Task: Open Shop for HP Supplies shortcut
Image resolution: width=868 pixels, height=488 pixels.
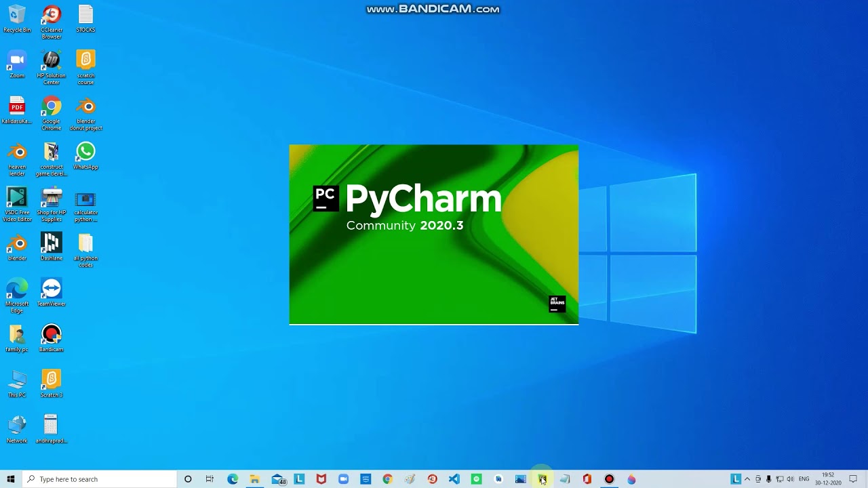Action: [x=52, y=205]
